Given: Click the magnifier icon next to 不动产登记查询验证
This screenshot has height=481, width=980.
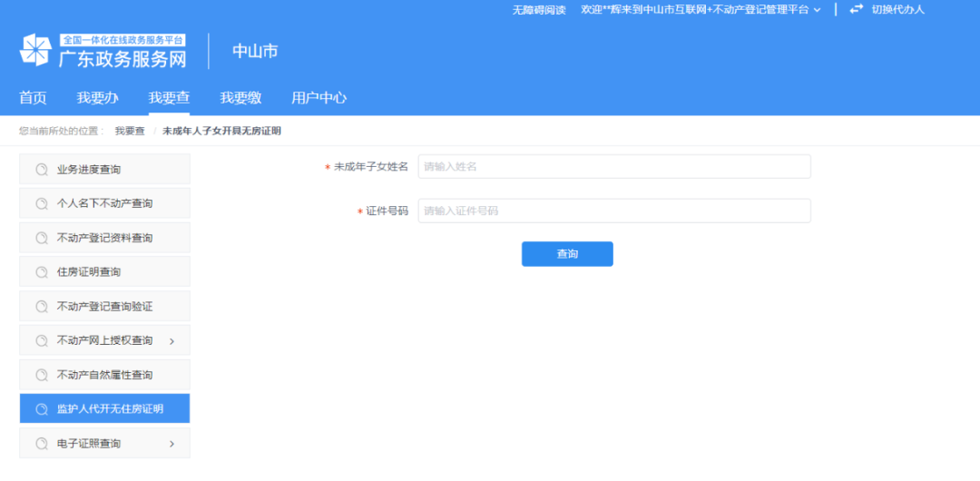Looking at the screenshot, I should (x=42, y=307).
